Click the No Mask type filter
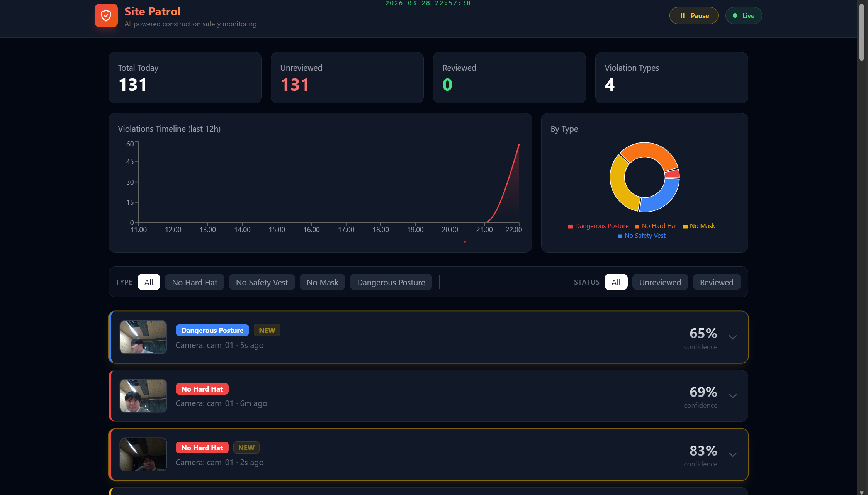The width and height of the screenshot is (868, 495). (322, 282)
